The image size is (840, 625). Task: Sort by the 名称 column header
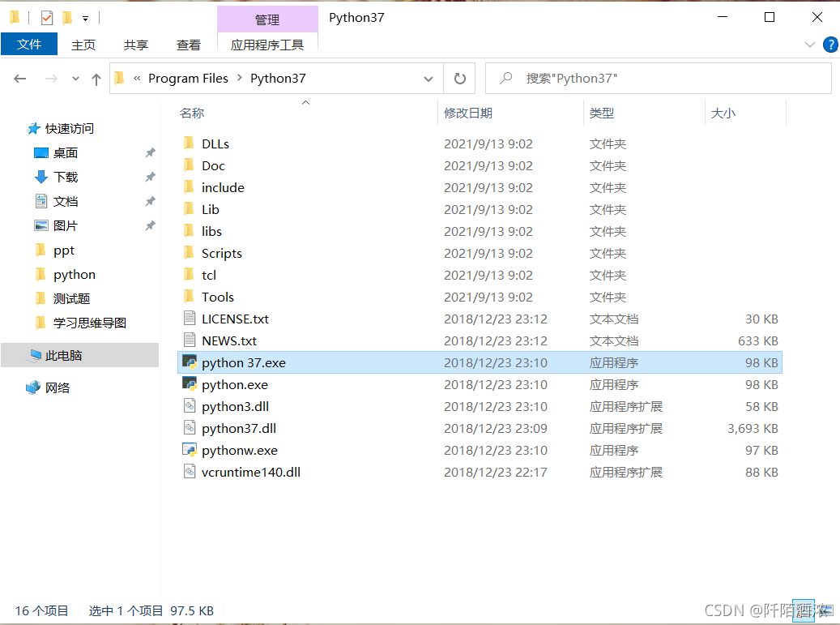(192, 113)
